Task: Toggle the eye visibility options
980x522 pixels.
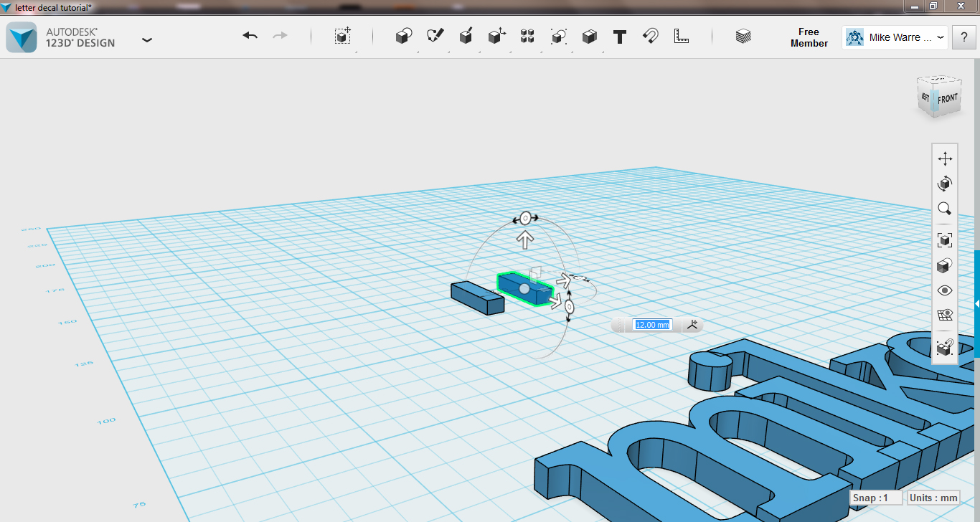Action: [x=945, y=290]
